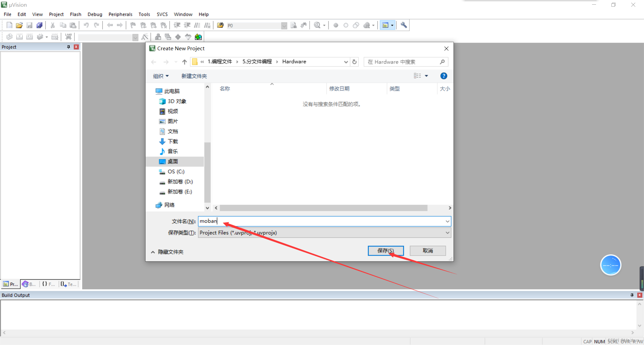Collapse folders with 隐藏文件夹
Screen dimensions: 644x345
tap(167, 252)
